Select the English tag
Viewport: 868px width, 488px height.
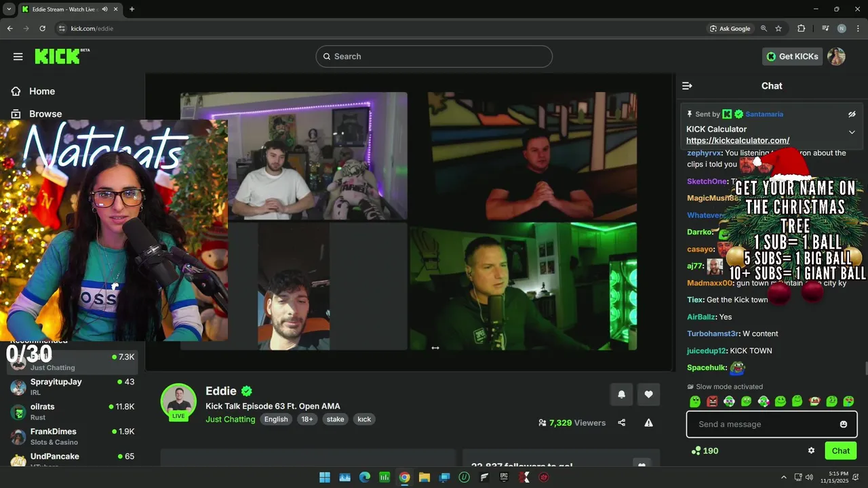pos(276,419)
